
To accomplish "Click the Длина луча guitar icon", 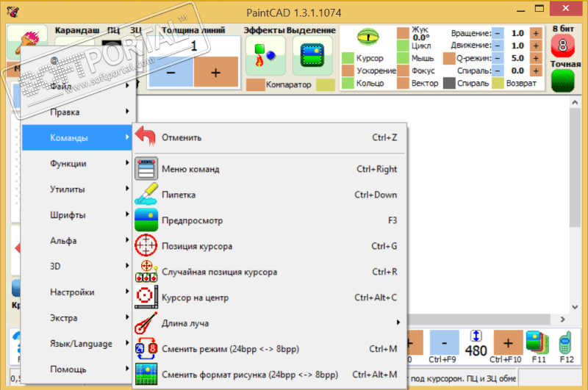I will coord(146,322).
